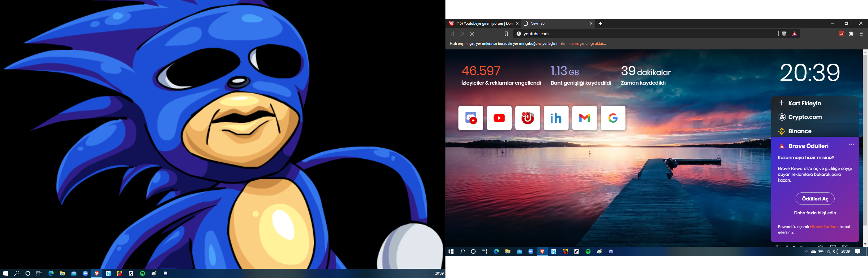
Task: Open the notification center icon
Action: pos(858,251)
